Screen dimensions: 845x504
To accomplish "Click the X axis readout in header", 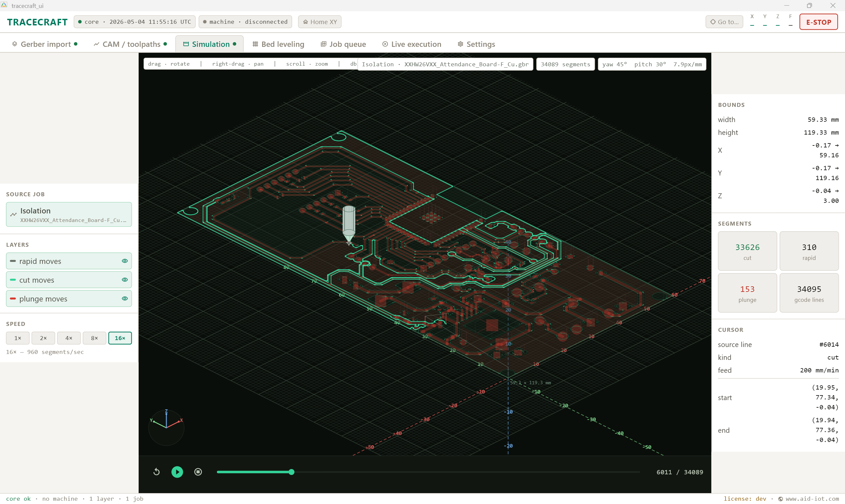I will pos(752,21).
